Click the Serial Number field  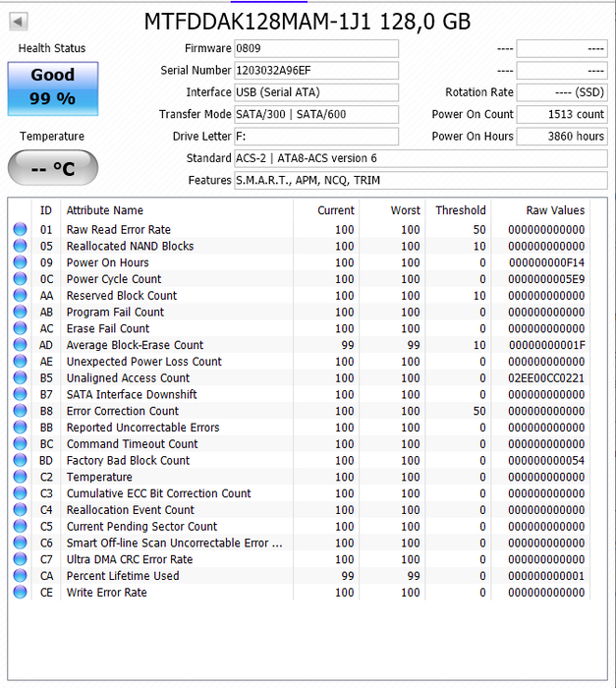click(x=315, y=71)
